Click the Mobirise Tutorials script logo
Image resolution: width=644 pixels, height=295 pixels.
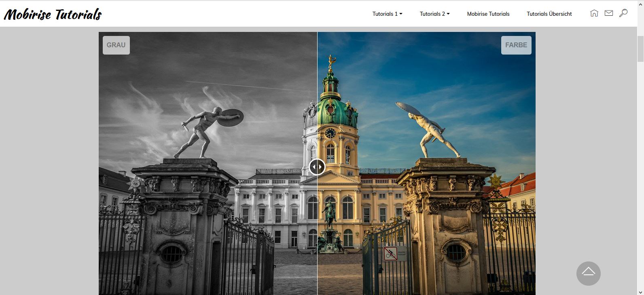[x=53, y=14]
